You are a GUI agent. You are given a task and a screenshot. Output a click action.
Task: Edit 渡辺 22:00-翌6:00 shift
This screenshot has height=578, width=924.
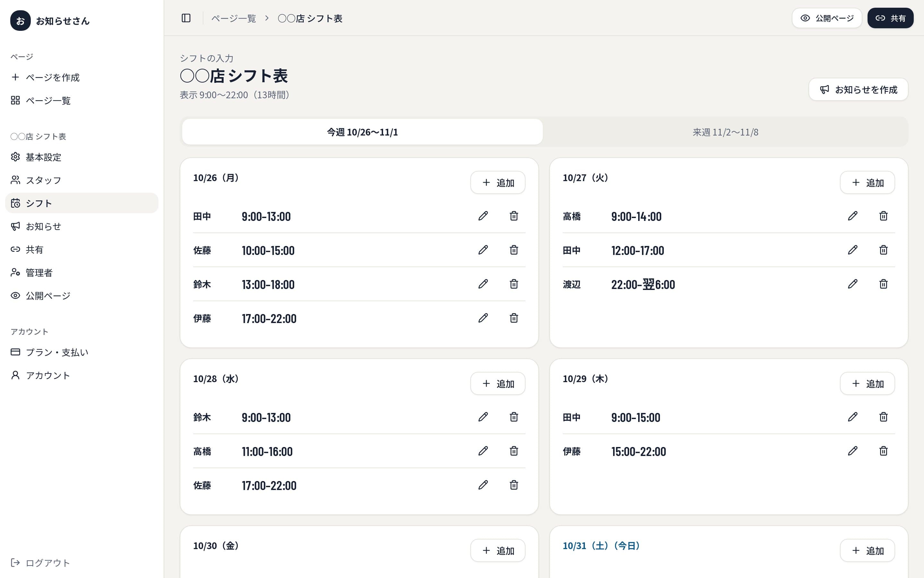pos(852,284)
